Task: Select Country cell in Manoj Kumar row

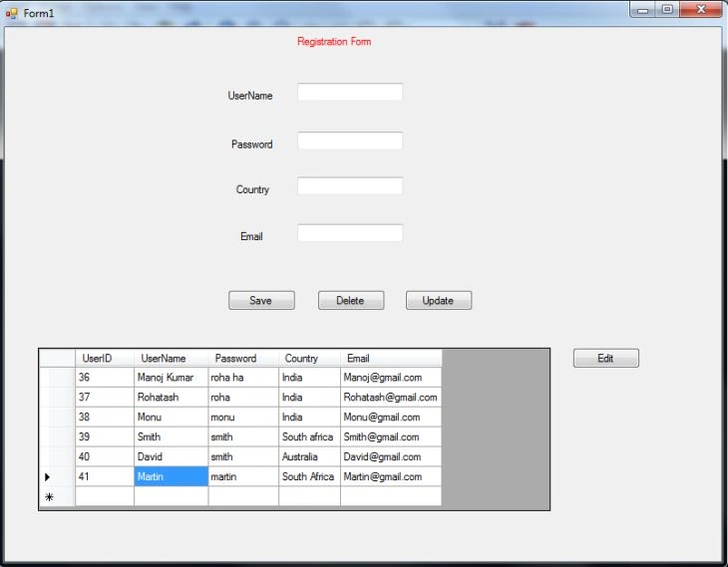Action: (309, 378)
